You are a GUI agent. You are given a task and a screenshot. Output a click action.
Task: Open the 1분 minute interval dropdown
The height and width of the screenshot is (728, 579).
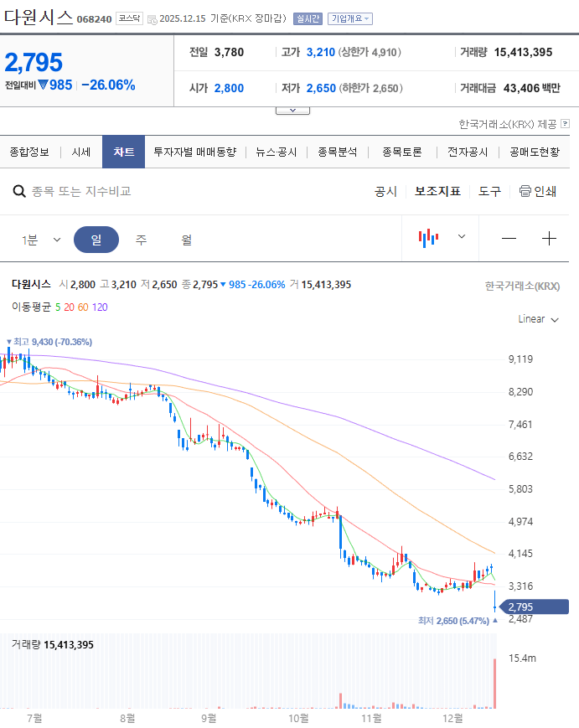[41, 240]
